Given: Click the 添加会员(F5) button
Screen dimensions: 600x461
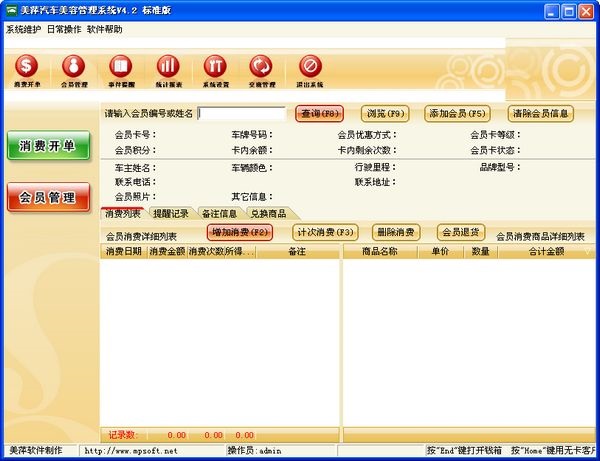Looking at the screenshot, I should (x=457, y=114).
